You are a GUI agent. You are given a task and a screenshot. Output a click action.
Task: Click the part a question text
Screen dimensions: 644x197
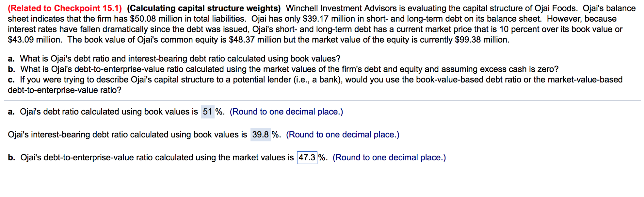click(x=173, y=59)
